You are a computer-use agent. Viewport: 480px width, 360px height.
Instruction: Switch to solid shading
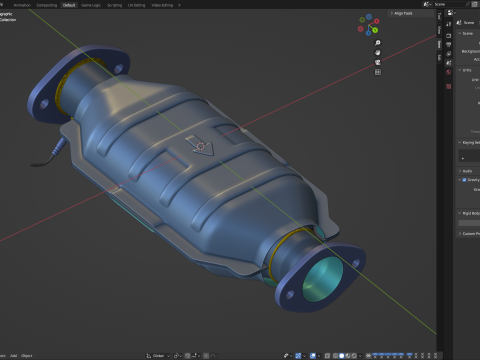tap(341, 356)
